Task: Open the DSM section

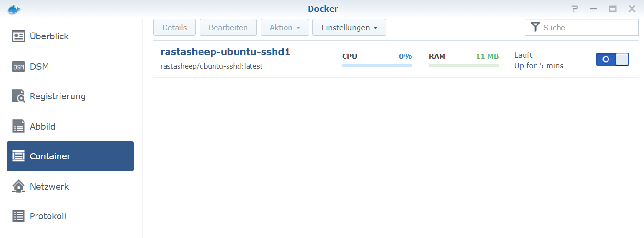Action: click(70, 66)
